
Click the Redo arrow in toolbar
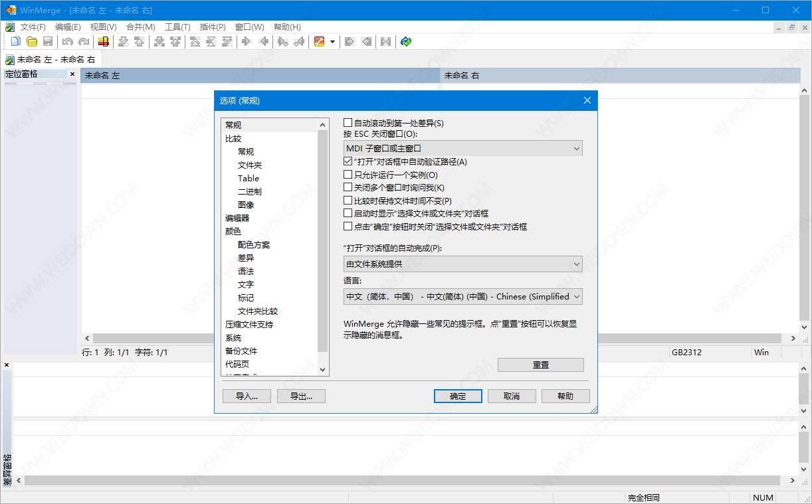[x=83, y=42]
